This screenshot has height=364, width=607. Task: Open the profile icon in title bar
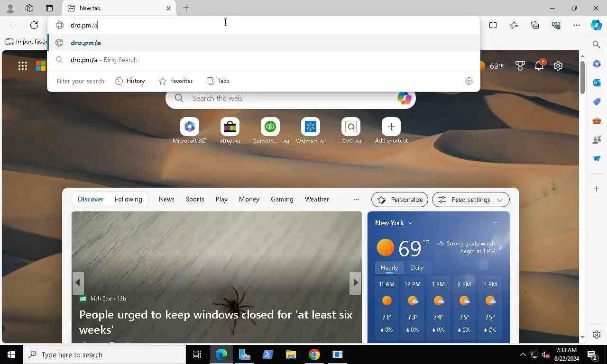pyautogui.click(x=10, y=8)
